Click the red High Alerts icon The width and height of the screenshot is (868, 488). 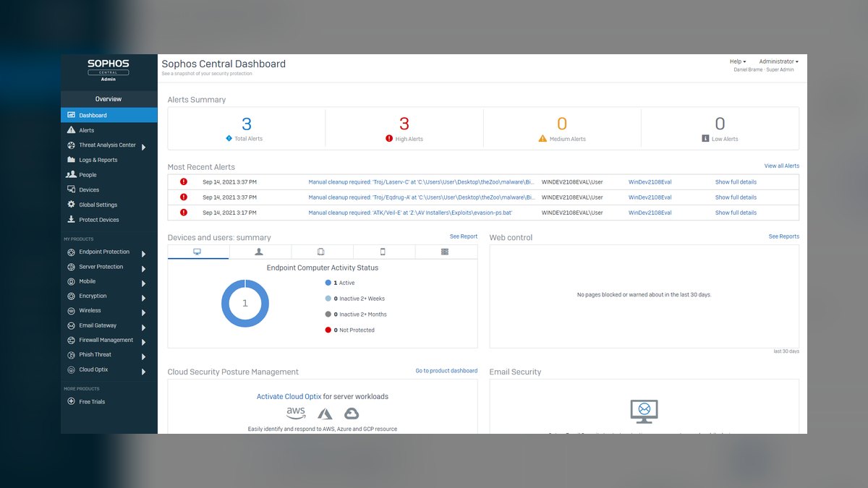point(389,138)
